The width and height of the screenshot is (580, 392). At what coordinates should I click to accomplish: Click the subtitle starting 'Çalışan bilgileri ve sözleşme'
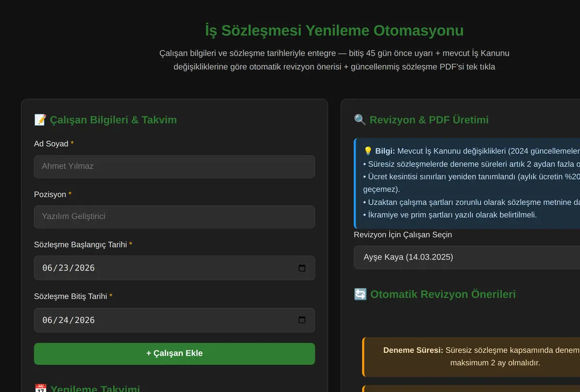point(334,60)
